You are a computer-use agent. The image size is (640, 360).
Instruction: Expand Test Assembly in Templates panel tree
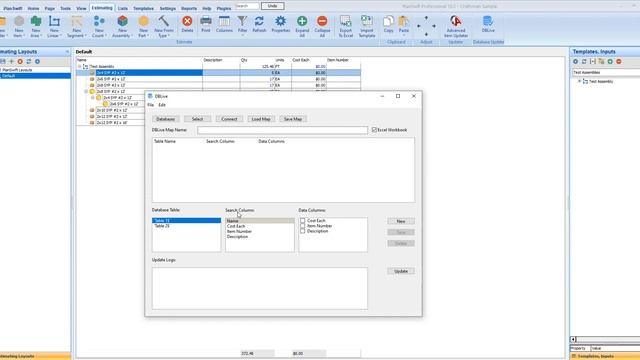point(579,81)
